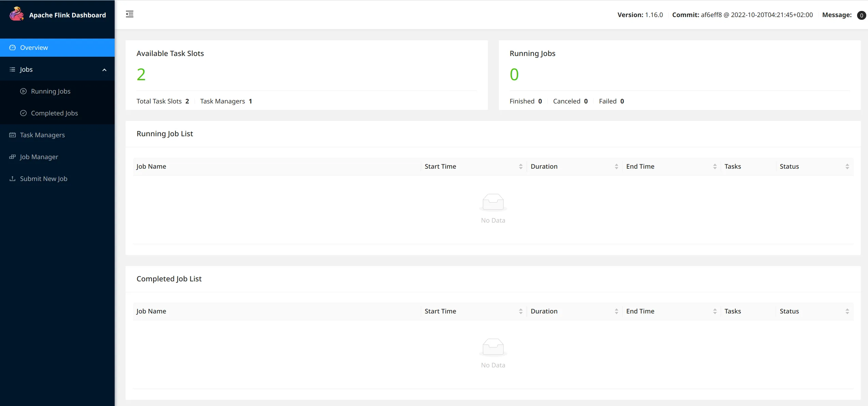Open Submit New Job page
This screenshot has height=406, width=868.
point(44,179)
